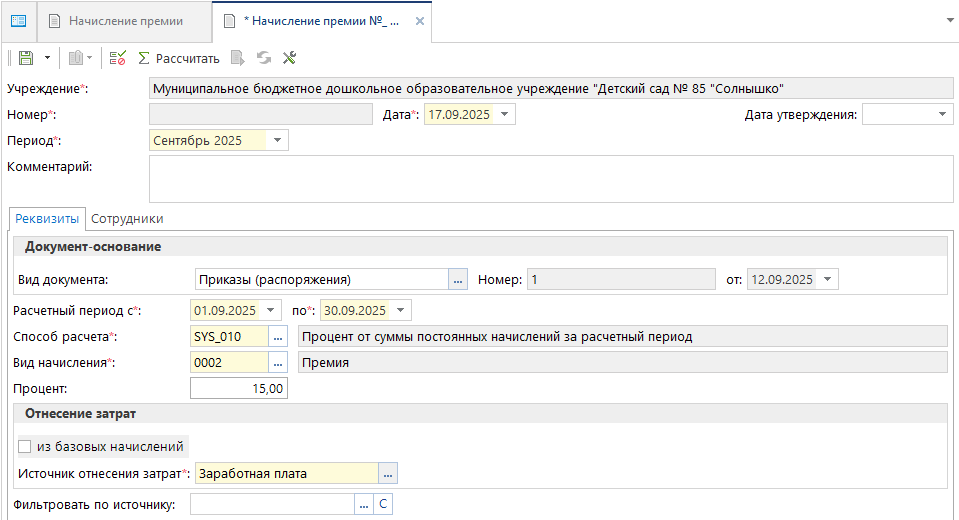Expand the Период dropdown

point(277,141)
